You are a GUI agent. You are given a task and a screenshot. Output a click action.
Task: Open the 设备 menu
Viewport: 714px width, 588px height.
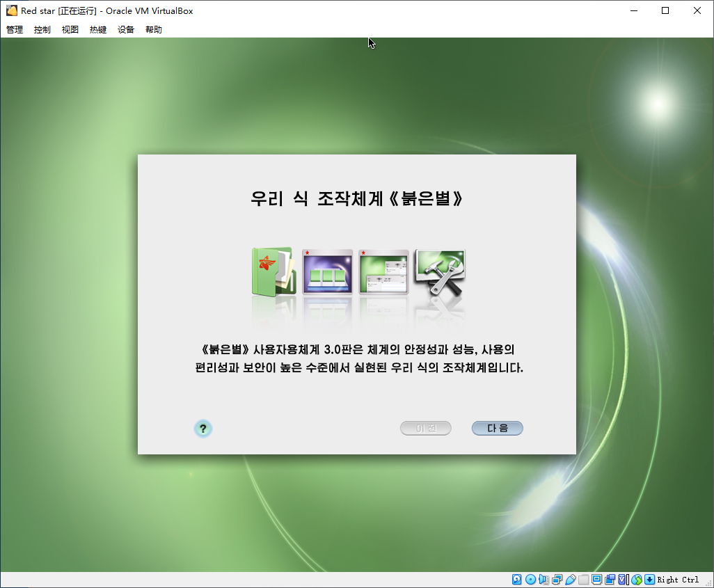(126, 30)
